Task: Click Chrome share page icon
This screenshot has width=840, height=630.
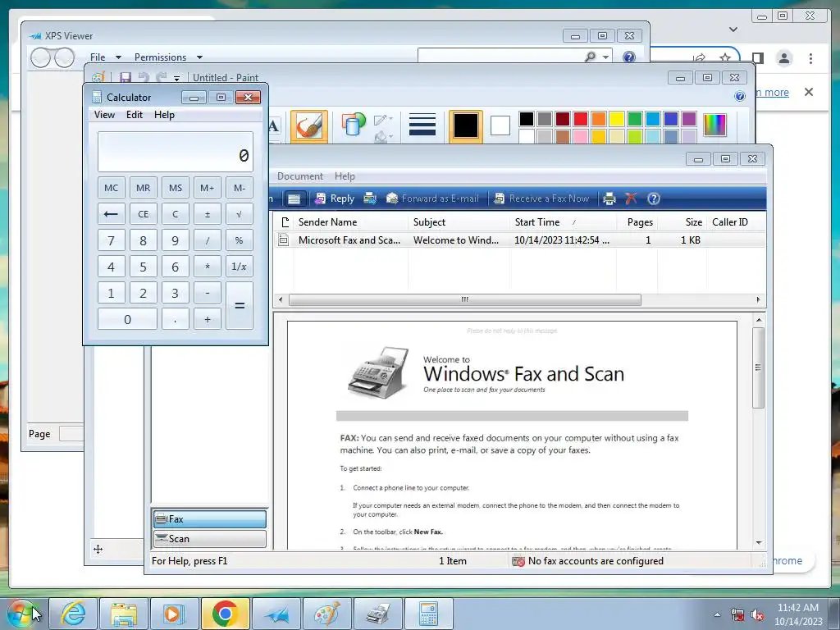Action: coord(699,57)
